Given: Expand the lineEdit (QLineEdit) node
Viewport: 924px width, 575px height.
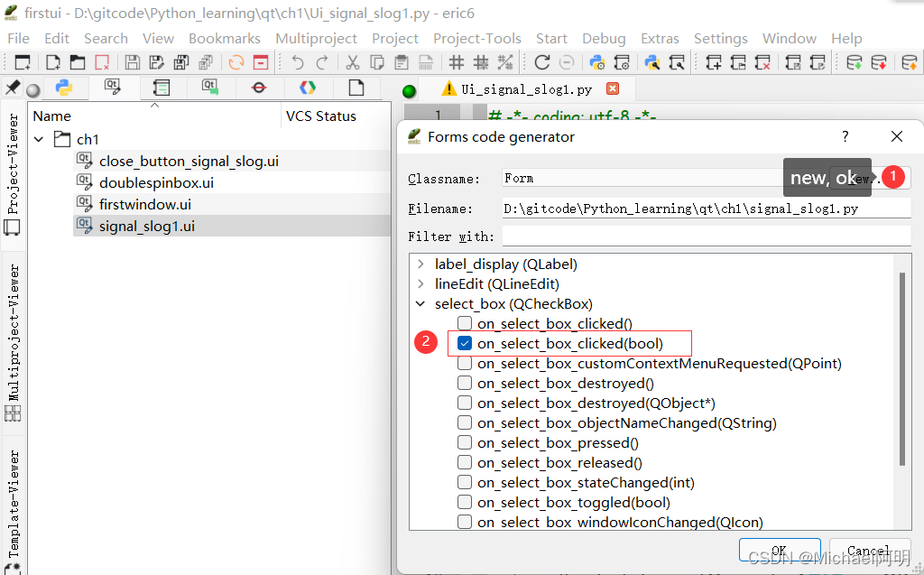Looking at the screenshot, I should (x=420, y=283).
